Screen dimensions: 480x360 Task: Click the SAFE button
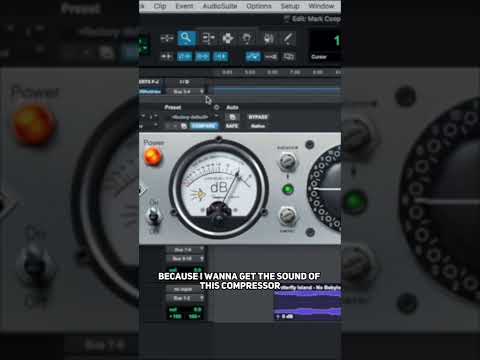click(232, 126)
